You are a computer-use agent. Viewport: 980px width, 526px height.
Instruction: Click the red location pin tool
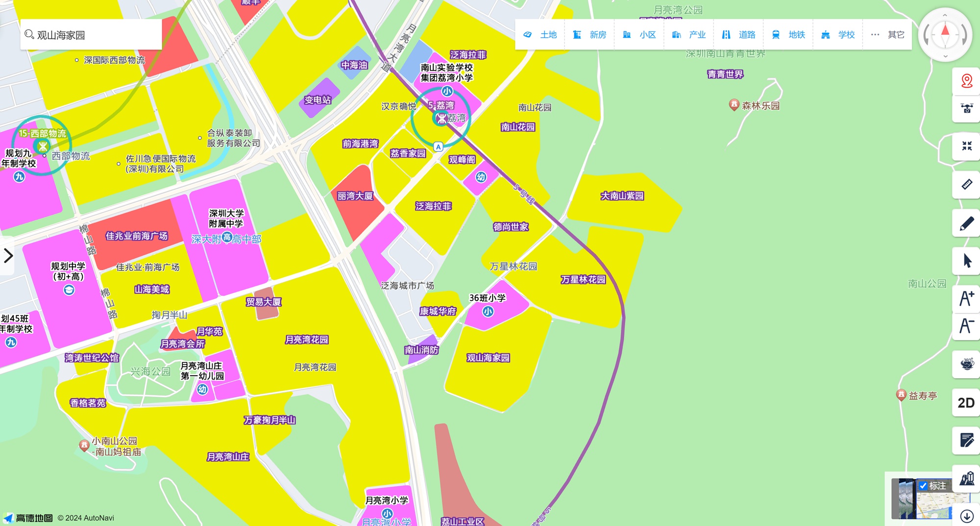point(966,81)
